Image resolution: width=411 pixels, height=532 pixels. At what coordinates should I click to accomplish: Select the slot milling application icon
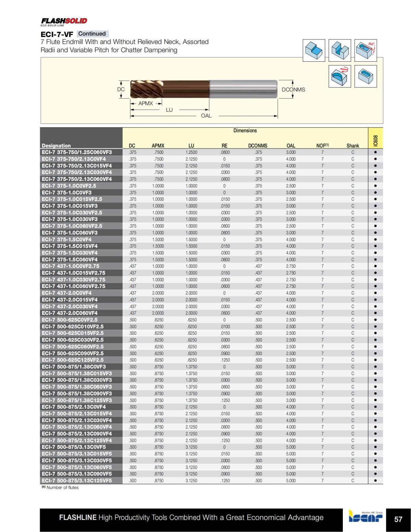339,50
